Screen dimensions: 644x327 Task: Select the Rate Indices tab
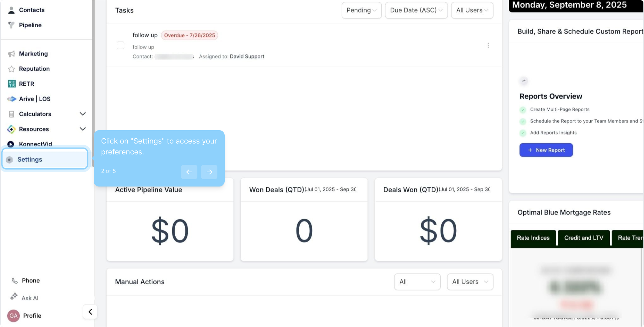point(533,238)
